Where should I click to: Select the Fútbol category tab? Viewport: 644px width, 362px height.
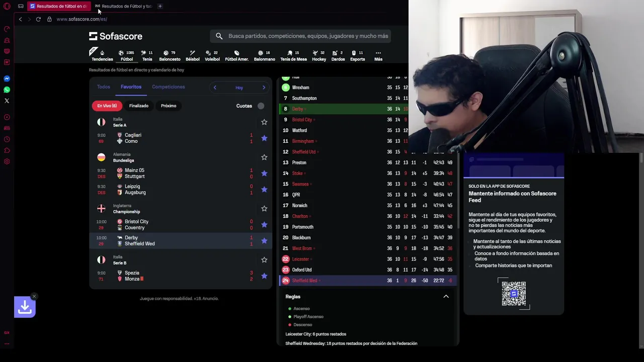coord(127,55)
